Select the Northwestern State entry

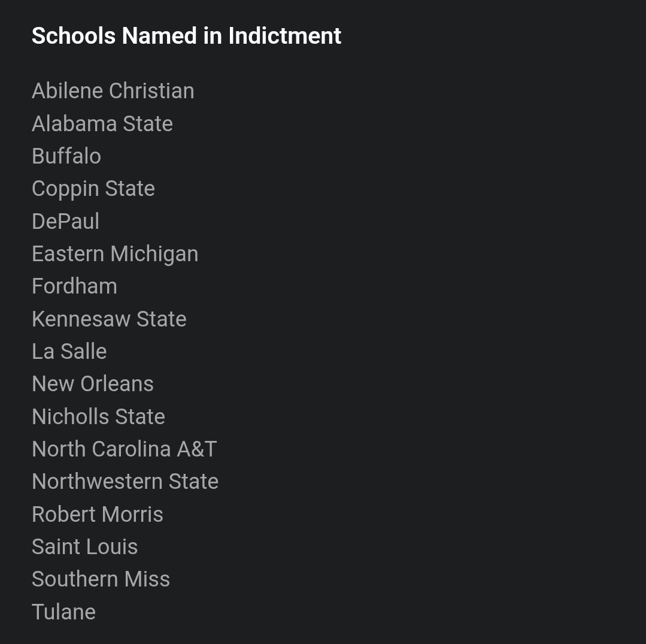pyautogui.click(x=125, y=482)
